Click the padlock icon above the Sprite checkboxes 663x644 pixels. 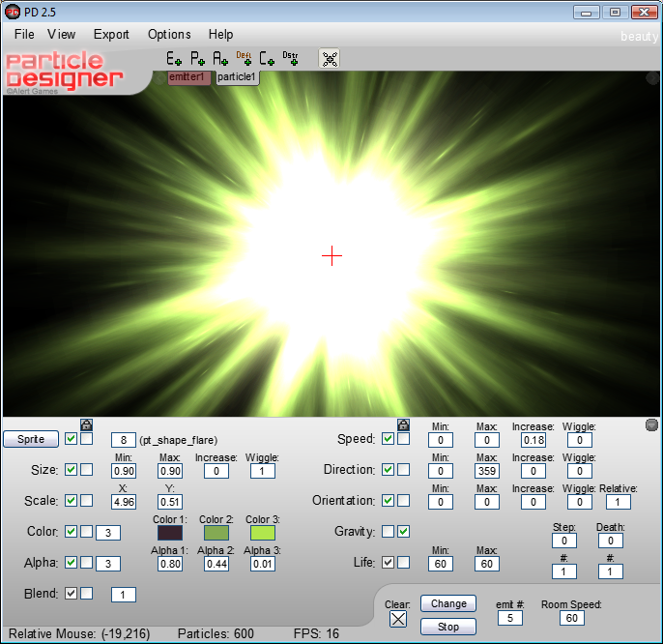point(86,424)
